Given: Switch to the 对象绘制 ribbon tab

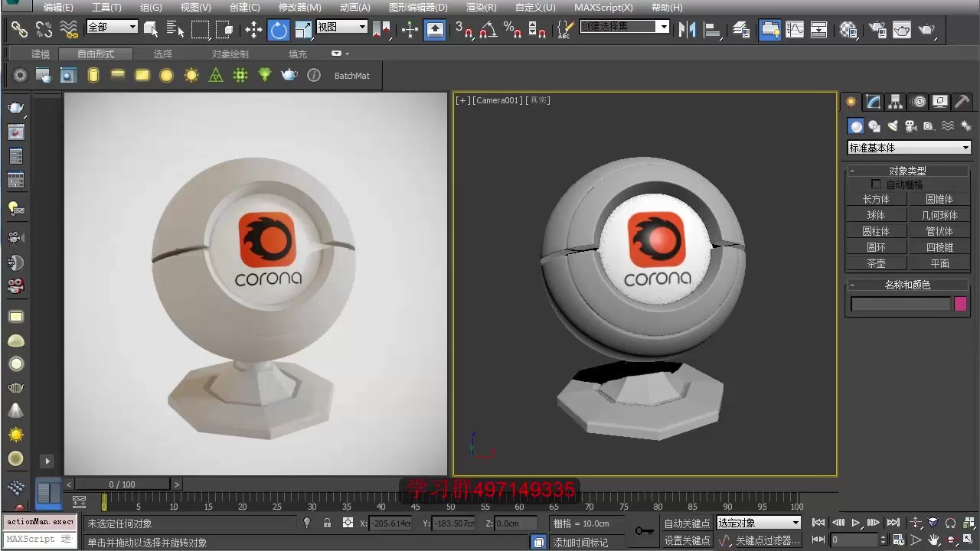Looking at the screenshot, I should click(x=230, y=54).
